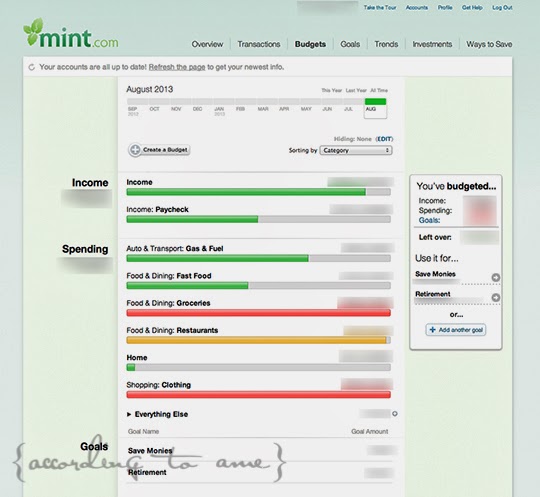Click the Left over label
Screen dimensions: 540x497
click(435, 237)
